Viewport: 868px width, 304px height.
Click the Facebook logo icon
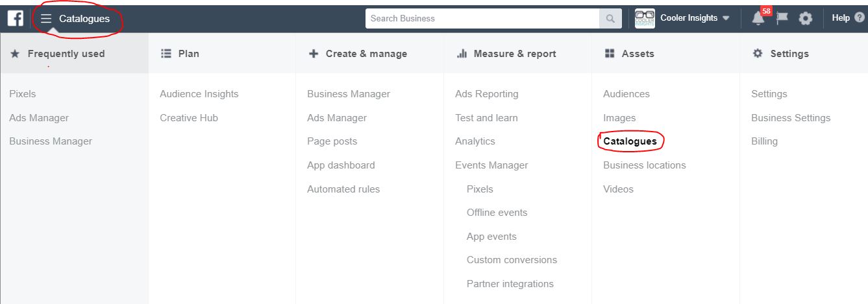click(16, 18)
